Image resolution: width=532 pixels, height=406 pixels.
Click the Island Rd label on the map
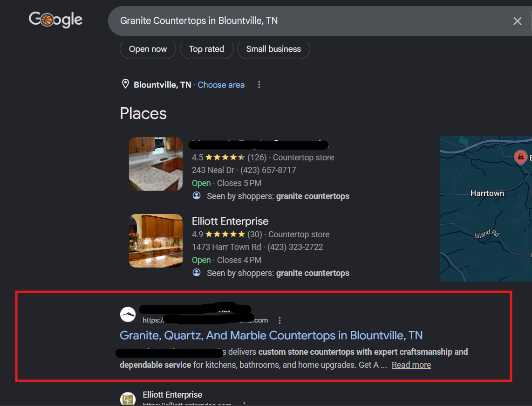486,234
